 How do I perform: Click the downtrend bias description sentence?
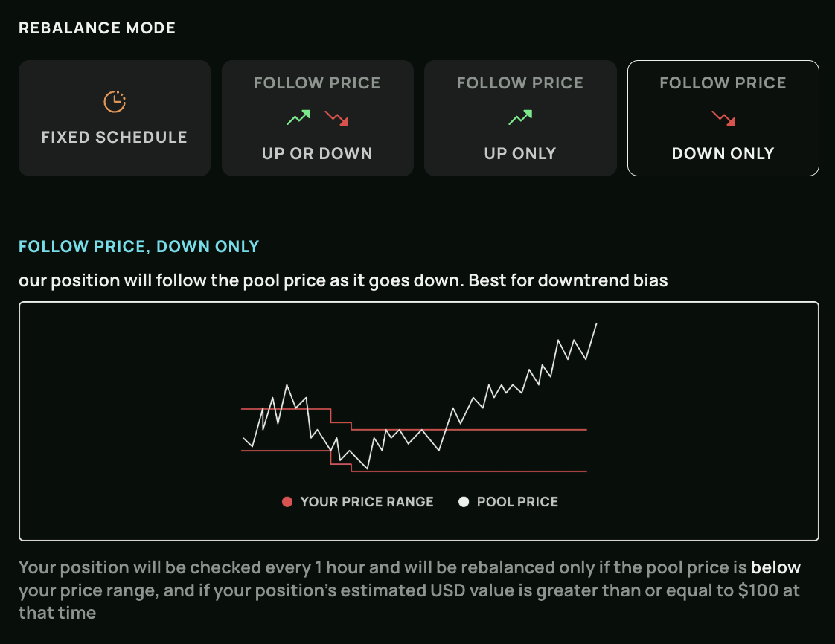[343, 281]
